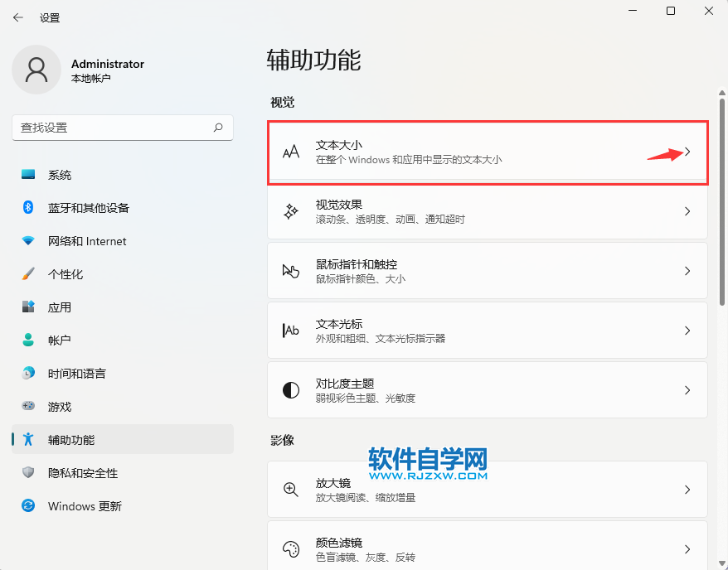This screenshot has height=570, width=728.
Task: Click the Color filters palette icon
Action: tap(291, 548)
